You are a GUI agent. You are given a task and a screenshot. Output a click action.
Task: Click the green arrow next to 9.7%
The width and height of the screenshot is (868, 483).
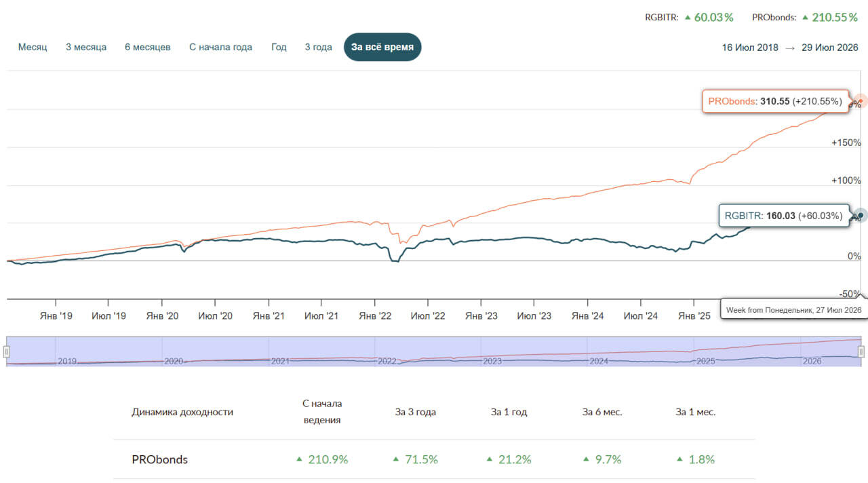[x=585, y=459]
